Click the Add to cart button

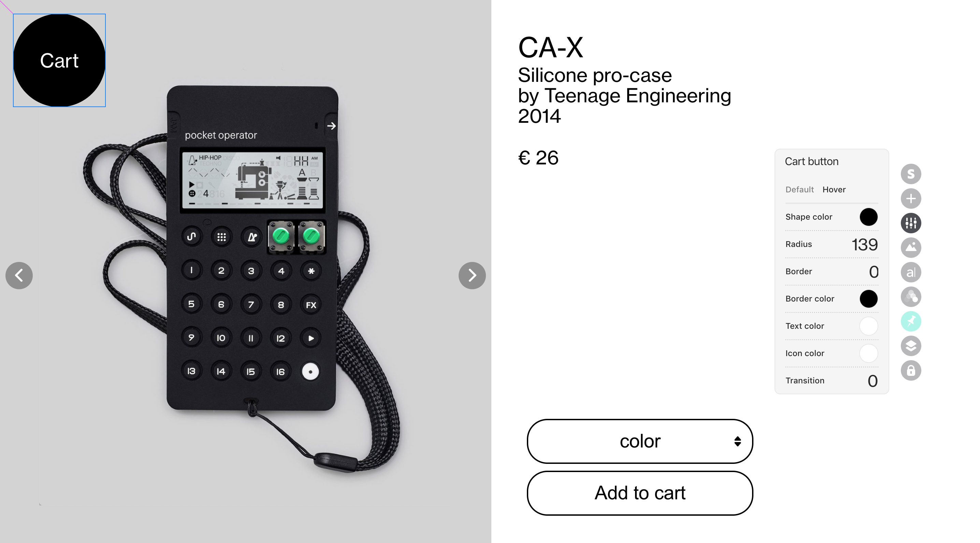coord(640,493)
